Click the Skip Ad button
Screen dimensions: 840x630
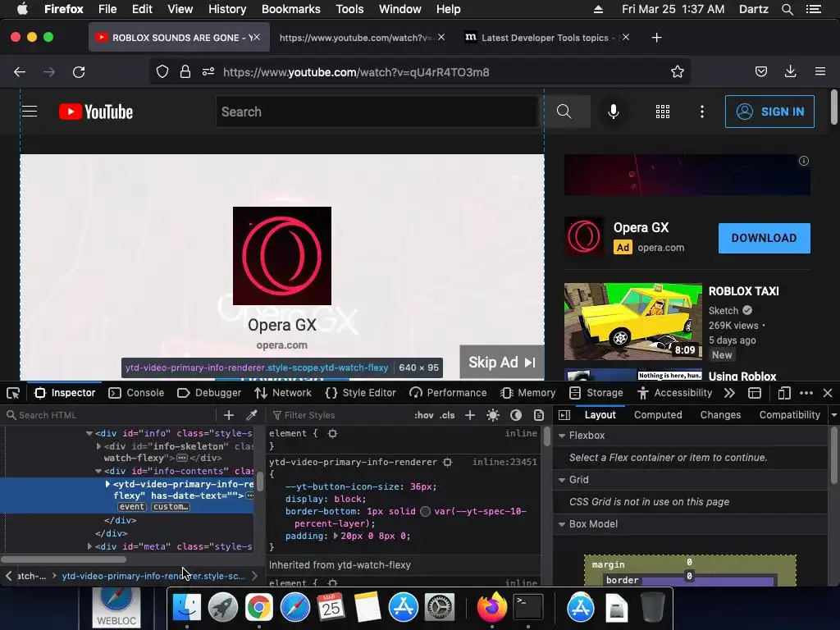(x=502, y=363)
